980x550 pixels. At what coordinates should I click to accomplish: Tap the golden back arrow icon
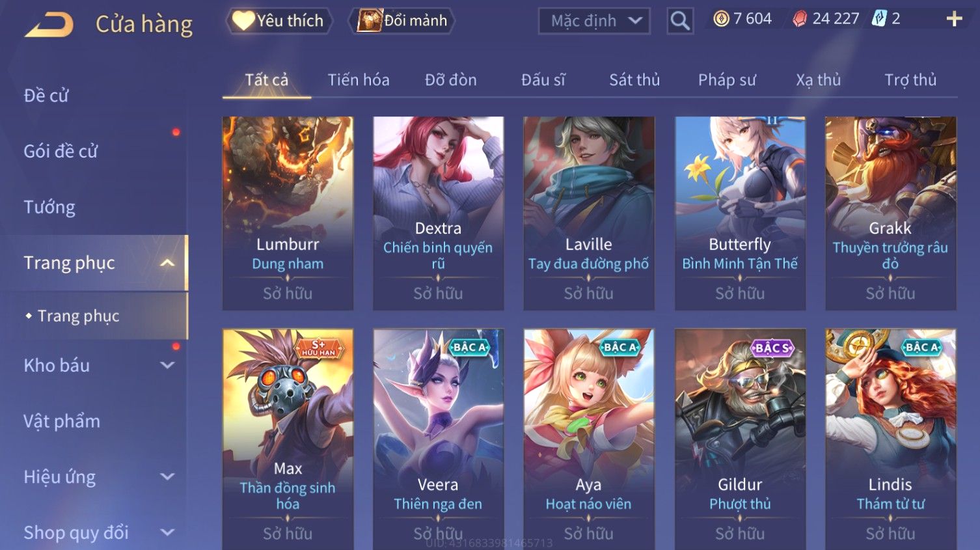tap(49, 25)
